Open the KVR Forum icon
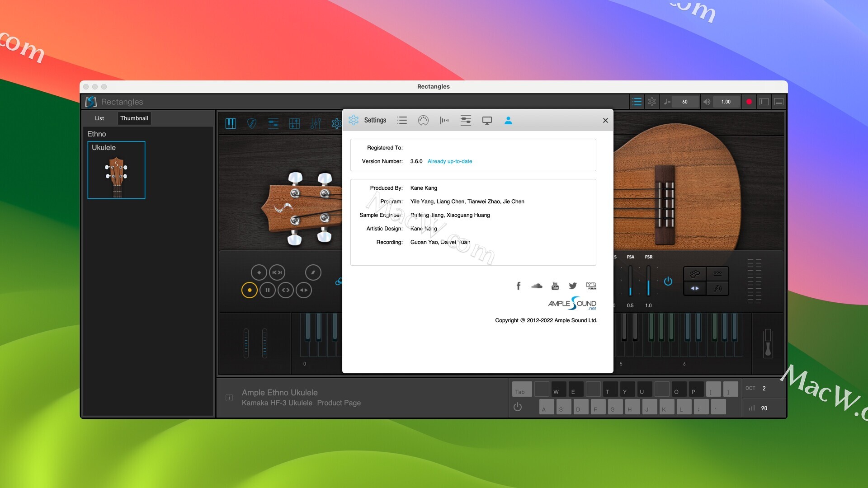 (x=591, y=286)
